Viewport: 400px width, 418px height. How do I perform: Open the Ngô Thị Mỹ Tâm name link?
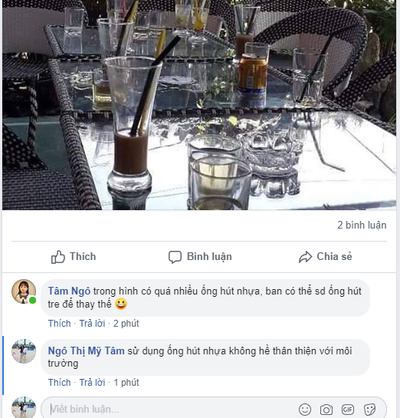86,351
